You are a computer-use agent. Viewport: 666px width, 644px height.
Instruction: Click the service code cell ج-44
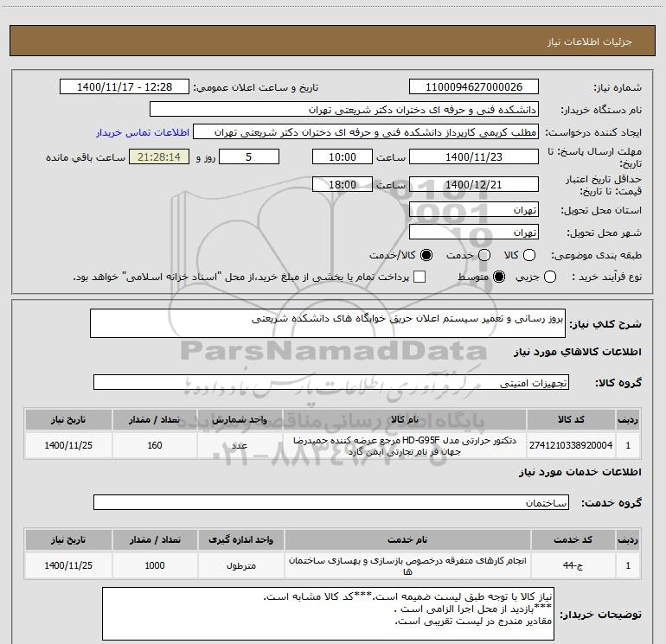[x=573, y=565]
